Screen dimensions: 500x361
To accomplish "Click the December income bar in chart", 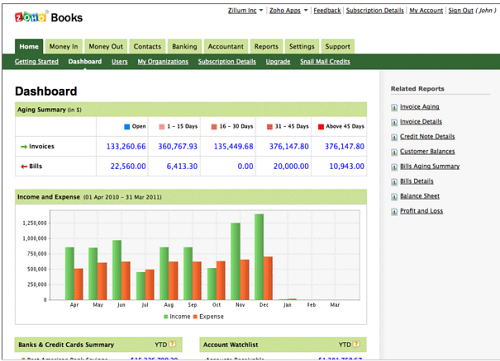I will tap(259, 257).
